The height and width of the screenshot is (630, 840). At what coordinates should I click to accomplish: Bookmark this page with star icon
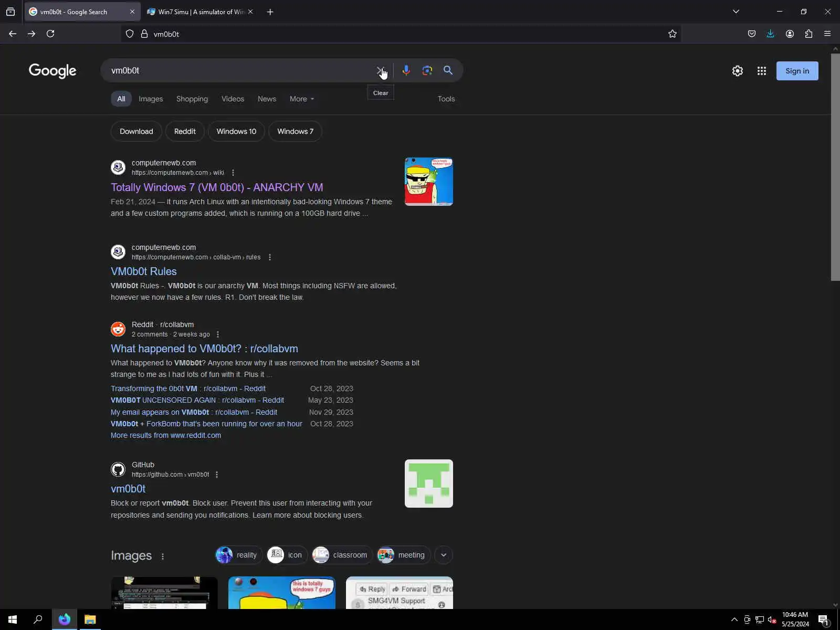(x=673, y=34)
